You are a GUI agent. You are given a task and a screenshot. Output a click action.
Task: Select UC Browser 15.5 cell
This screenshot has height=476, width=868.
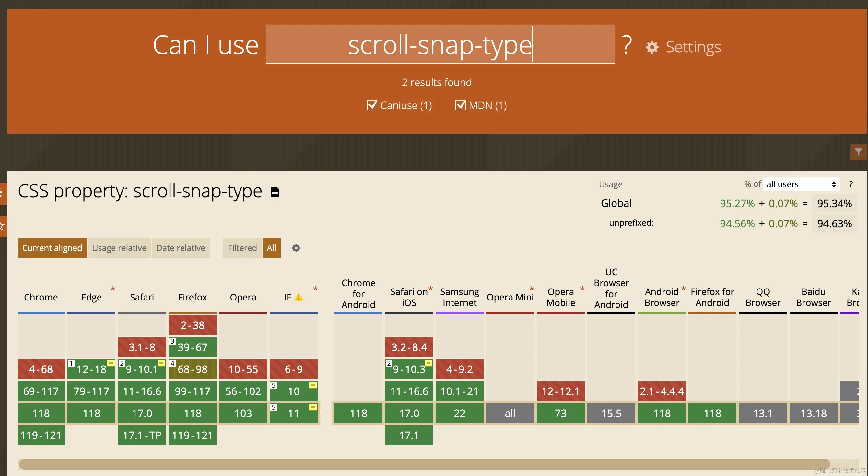(611, 413)
